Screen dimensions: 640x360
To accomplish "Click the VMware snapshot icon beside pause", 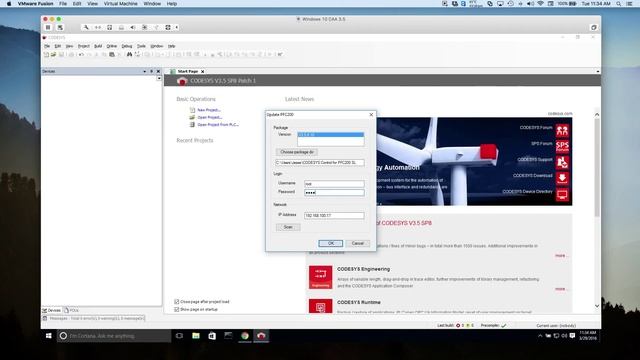I will [60, 27].
